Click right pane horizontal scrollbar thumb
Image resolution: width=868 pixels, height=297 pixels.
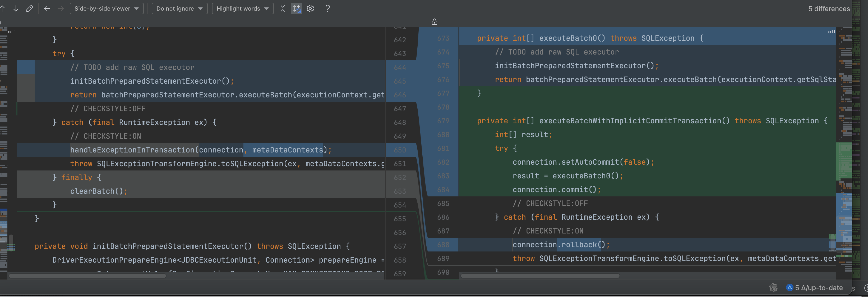540,276
